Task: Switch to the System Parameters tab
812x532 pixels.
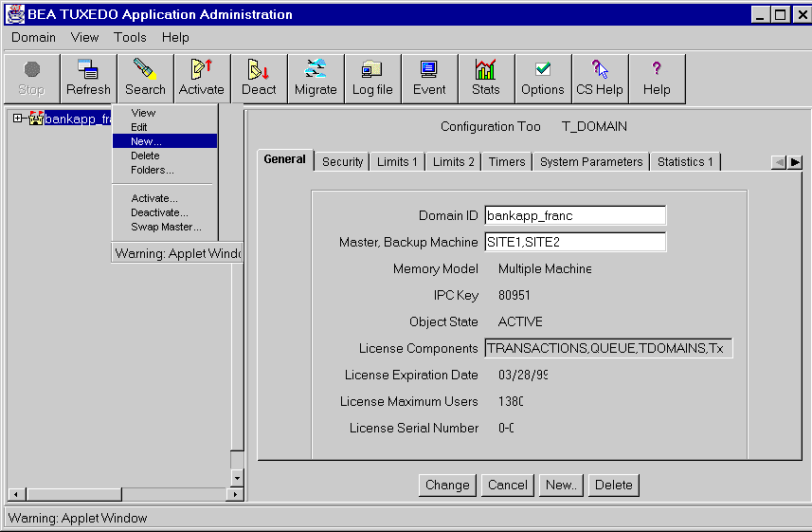Action: pos(591,162)
